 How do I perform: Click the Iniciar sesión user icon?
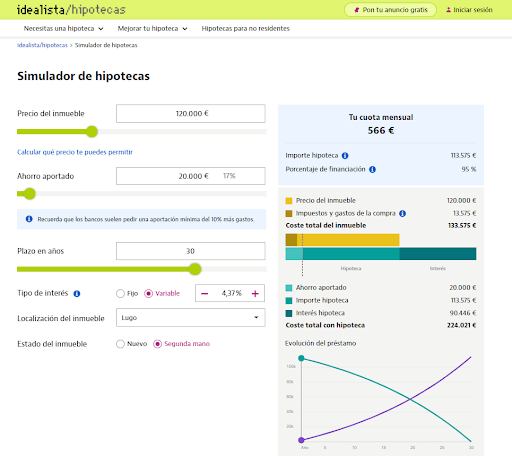(448, 10)
